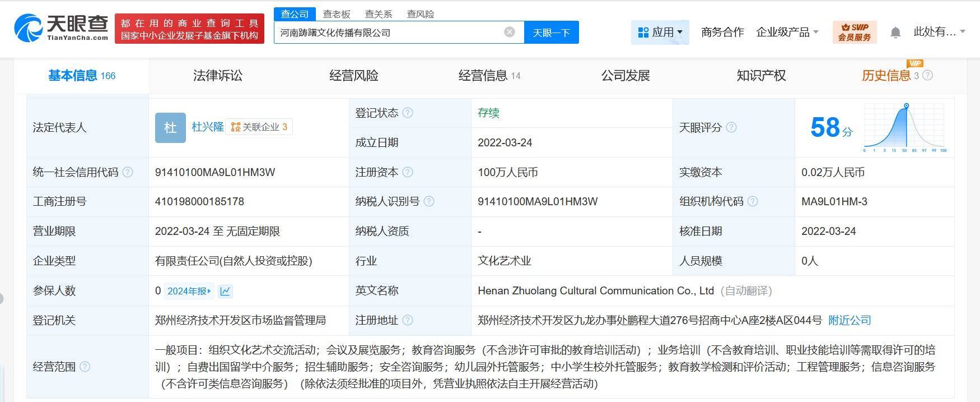Open the notification bell
The image size is (980, 402).
pyautogui.click(x=895, y=33)
